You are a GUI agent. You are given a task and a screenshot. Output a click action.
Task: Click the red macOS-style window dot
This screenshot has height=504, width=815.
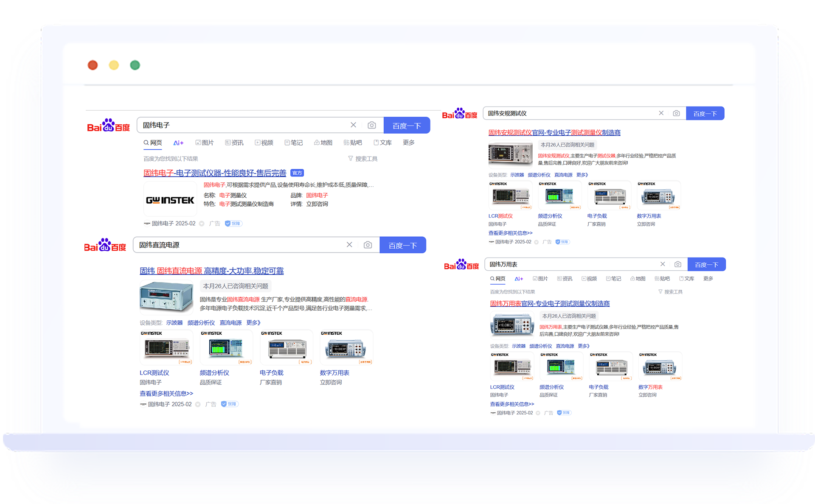click(x=93, y=65)
